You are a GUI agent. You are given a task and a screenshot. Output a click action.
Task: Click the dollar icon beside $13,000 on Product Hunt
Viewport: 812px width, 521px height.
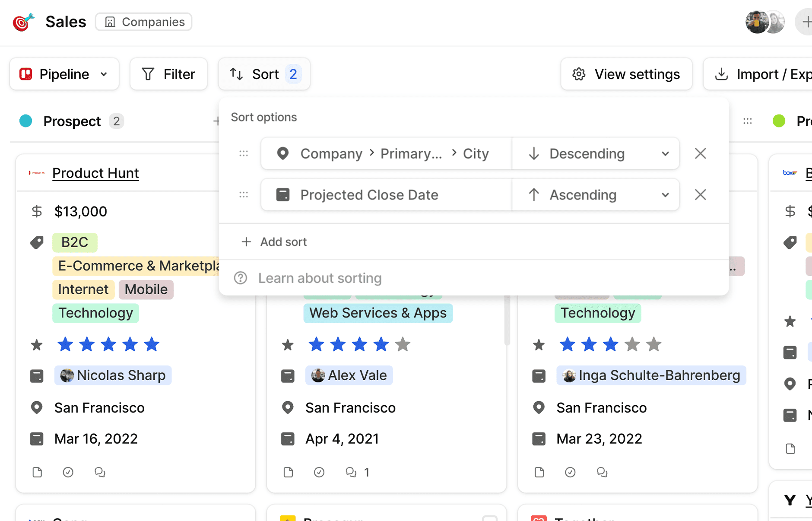click(x=37, y=211)
